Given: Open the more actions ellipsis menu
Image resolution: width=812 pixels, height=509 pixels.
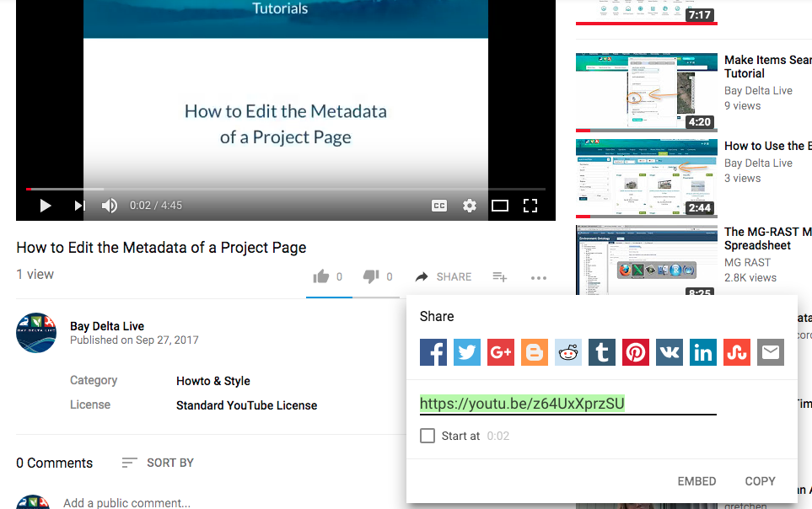Looking at the screenshot, I should (x=539, y=277).
